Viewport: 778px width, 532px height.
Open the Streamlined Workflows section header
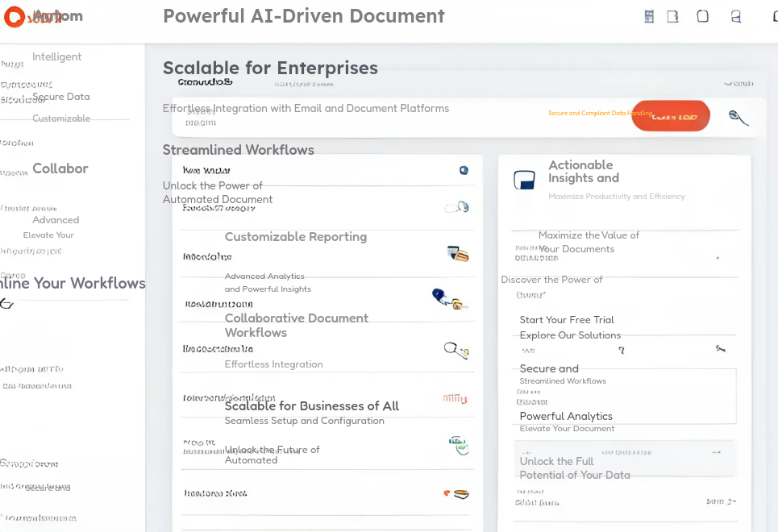239,150
